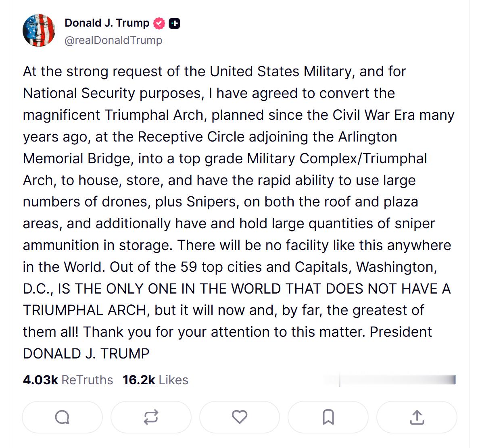Select the post body paragraph text

239,213
